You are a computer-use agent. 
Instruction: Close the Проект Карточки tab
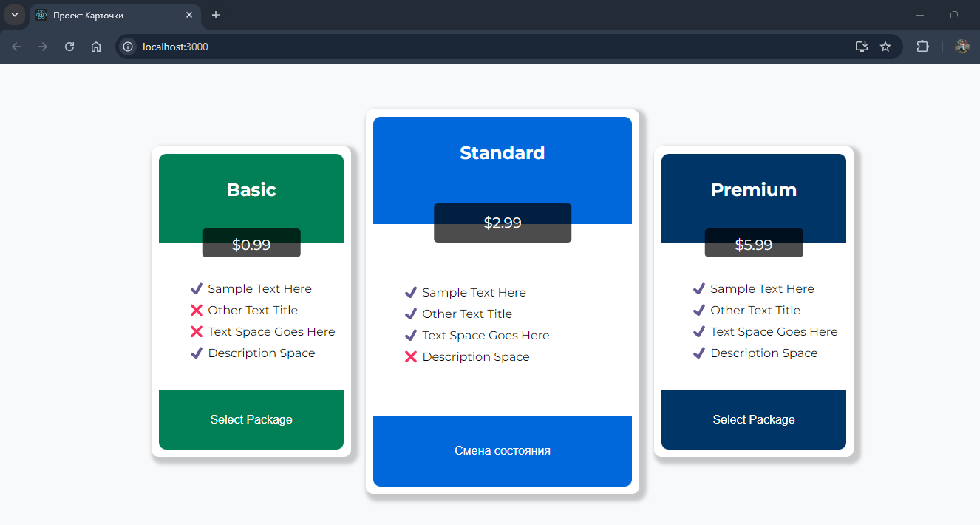point(190,15)
